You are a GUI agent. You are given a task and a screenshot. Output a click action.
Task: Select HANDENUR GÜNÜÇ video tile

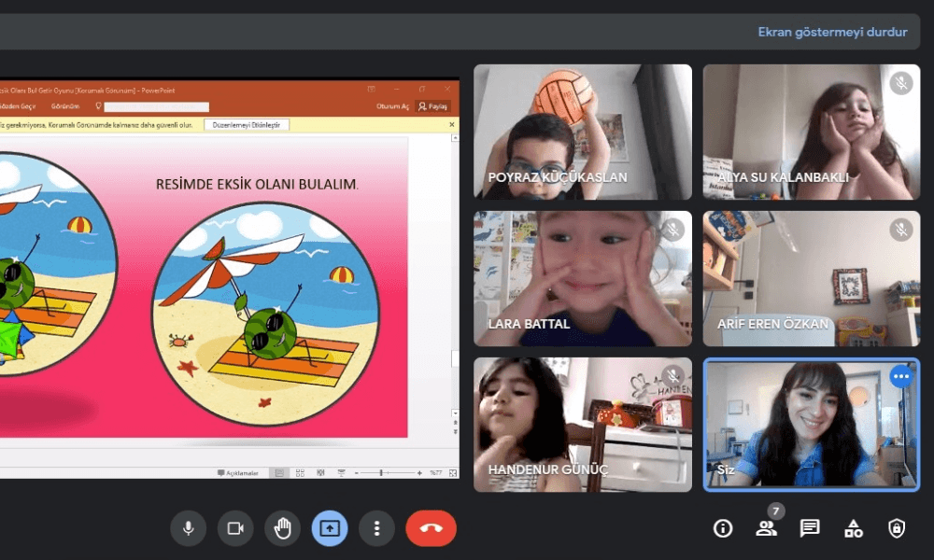[x=583, y=425]
